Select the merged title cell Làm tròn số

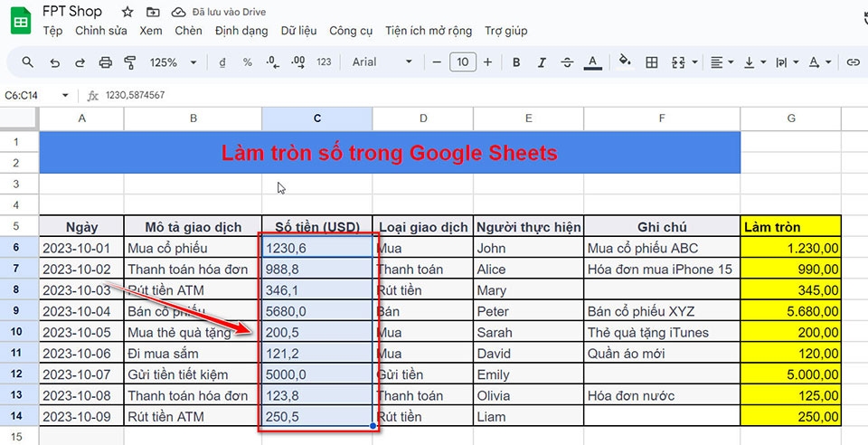point(390,152)
